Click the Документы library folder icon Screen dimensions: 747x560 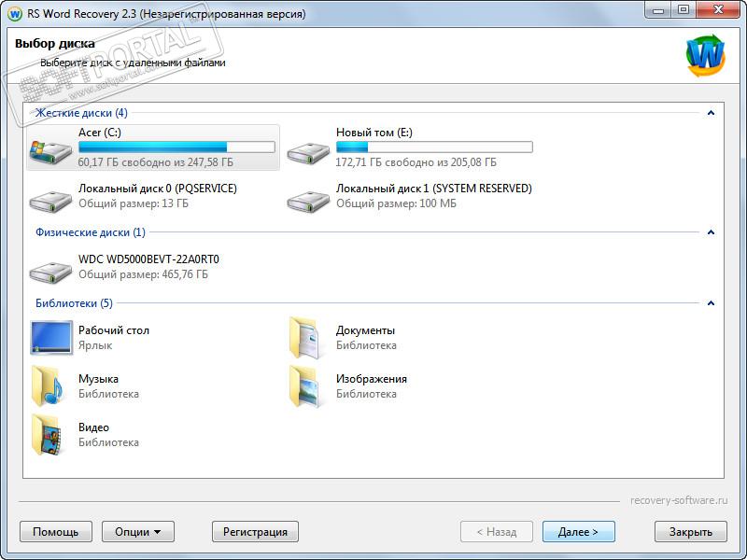304,338
